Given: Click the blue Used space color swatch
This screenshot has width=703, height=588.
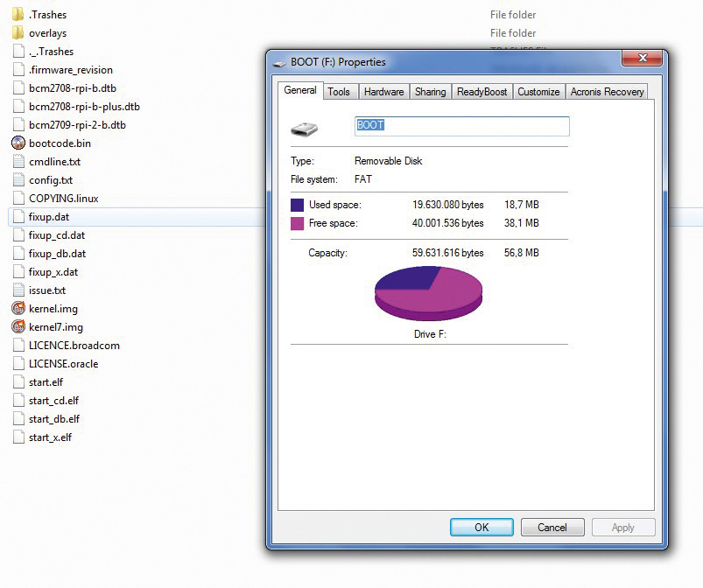Looking at the screenshot, I should (298, 205).
